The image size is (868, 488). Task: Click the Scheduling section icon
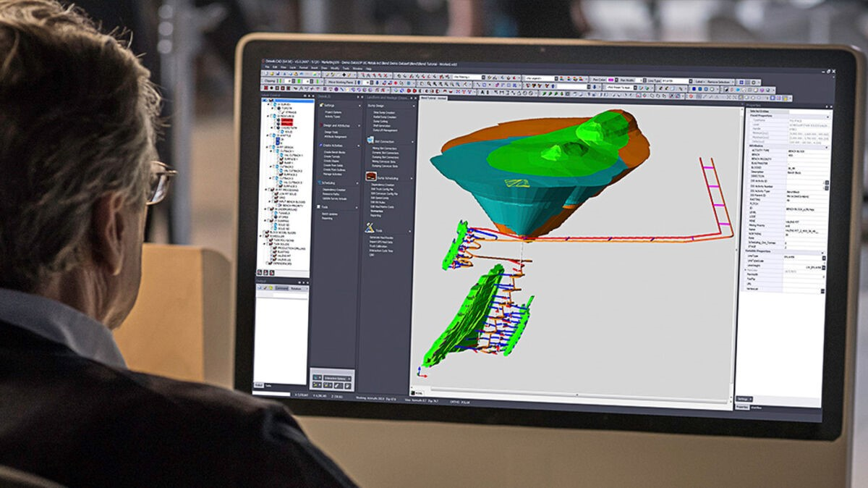click(319, 183)
